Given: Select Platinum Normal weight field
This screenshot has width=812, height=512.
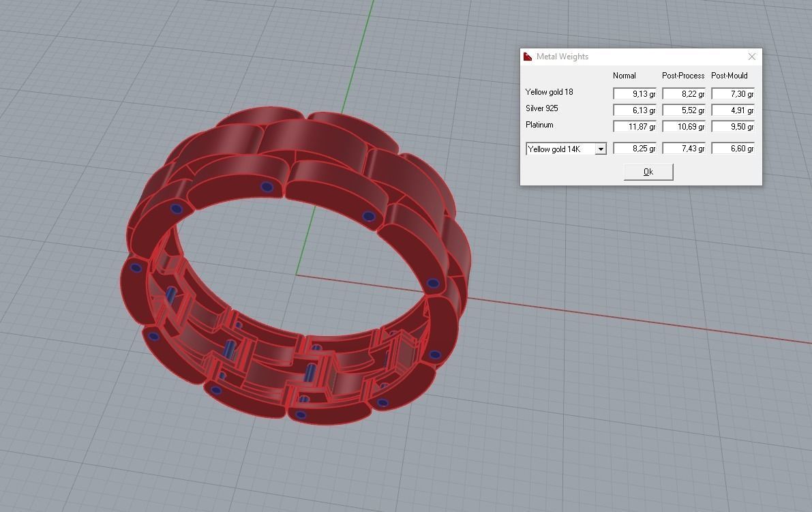Looking at the screenshot, I should tap(634, 126).
